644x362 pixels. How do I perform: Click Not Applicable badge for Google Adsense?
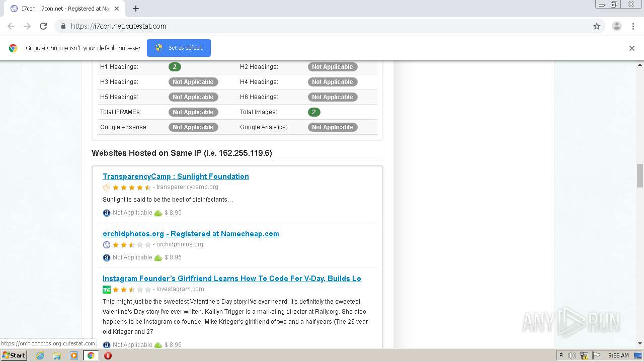(193, 127)
